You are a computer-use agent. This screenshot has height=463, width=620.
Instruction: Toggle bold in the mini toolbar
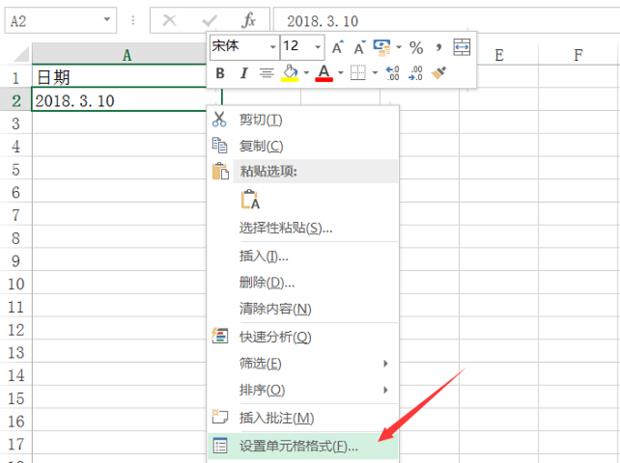click(221, 73)
